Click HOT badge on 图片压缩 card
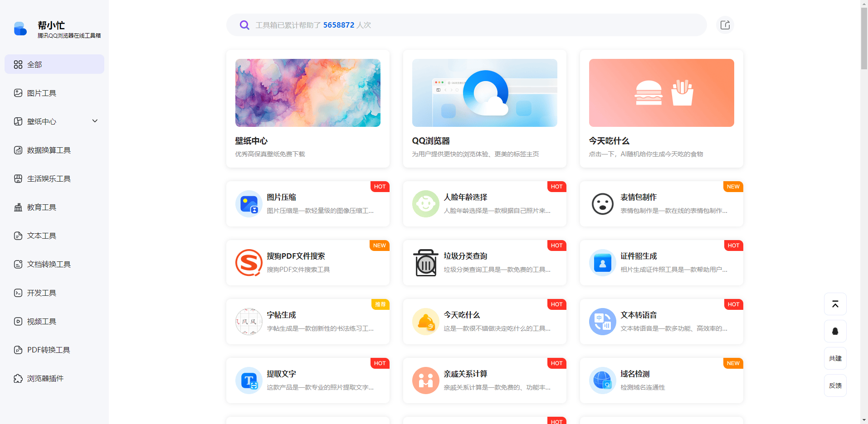The width and height of the screenshot is (868, 424). click(380, 187)
